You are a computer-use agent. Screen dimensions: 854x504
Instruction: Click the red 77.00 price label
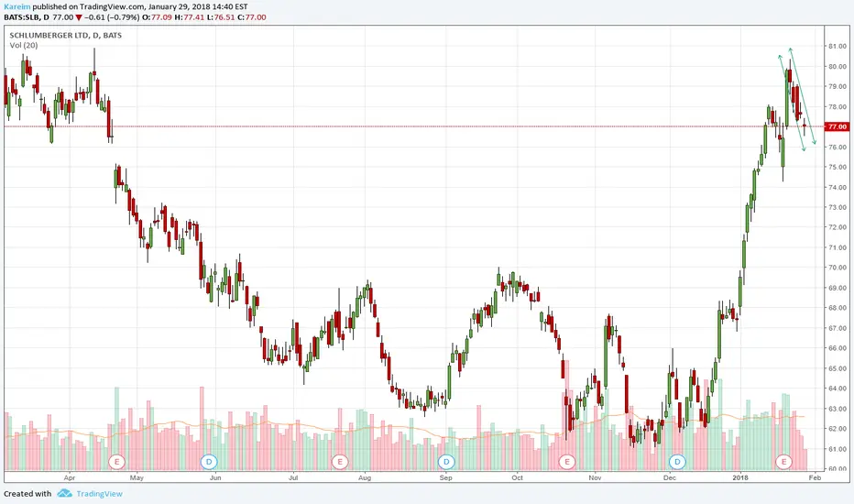pos(838,126)
